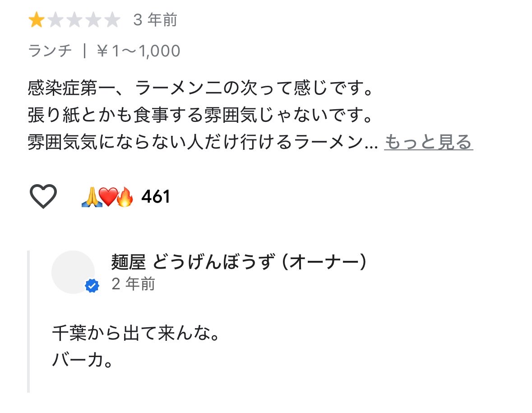Open the 461 reactions count
The image size is (532, 413).
[155, 196]
